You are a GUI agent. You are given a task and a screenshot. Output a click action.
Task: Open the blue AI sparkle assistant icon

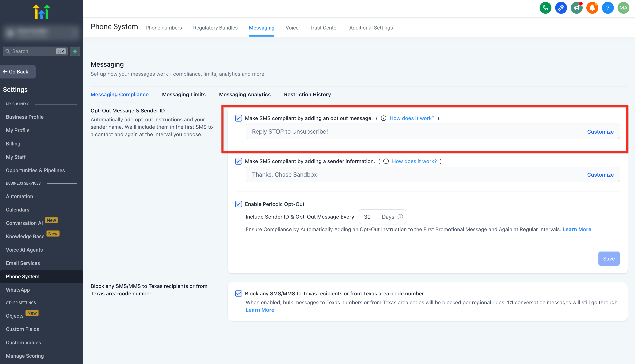tap(561, 8)
